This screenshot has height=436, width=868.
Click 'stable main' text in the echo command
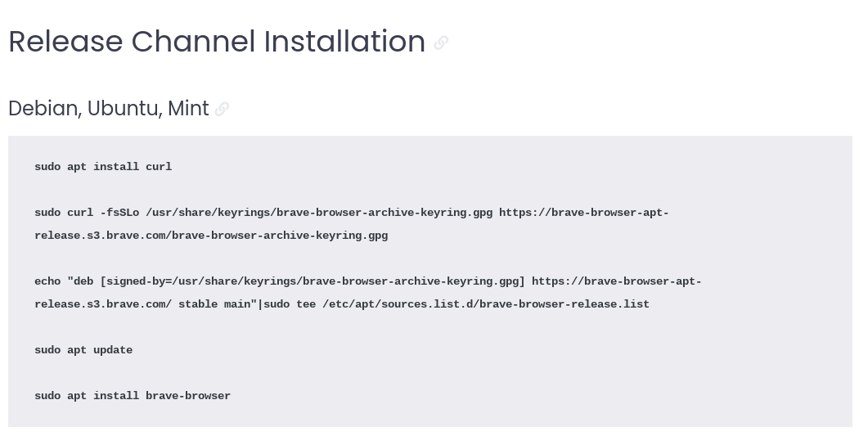(x=214, y=304)
